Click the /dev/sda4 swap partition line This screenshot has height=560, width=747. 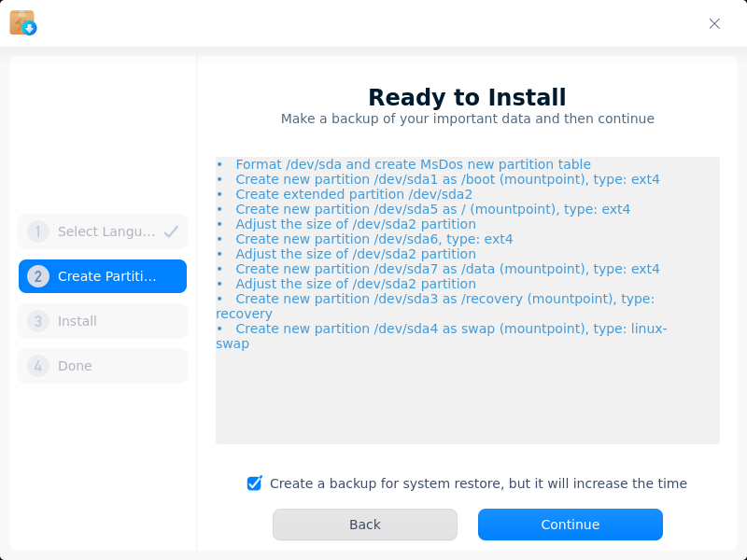pyautogui.click(x=441, y=336)
